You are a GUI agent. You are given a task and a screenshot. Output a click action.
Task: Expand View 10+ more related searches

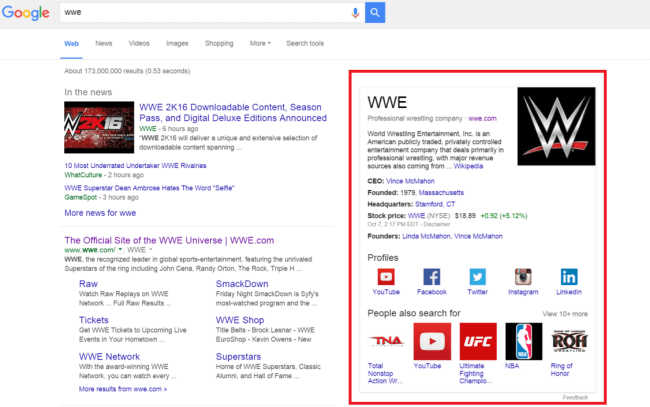click(x=565, y=313)
